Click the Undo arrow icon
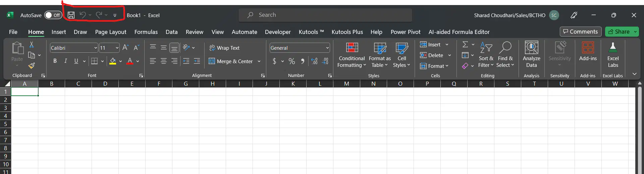This screenshot has height=174, width=644. pyautogui.click(x=83, y=15)
